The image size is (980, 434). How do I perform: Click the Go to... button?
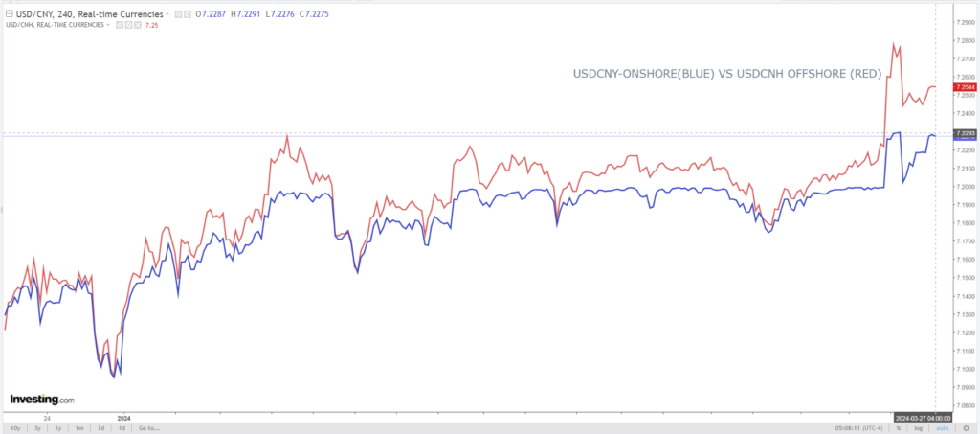coord(148,428)
